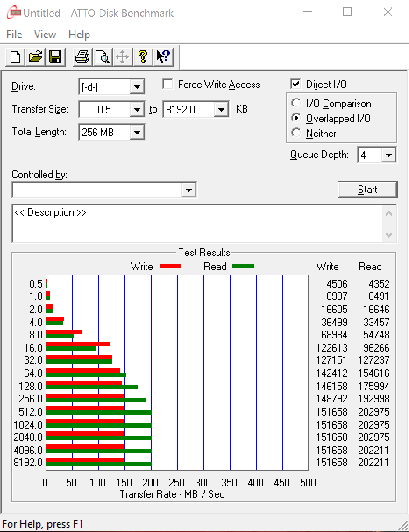Expand the Controlled by dropdown

click(x=189, y=190)
